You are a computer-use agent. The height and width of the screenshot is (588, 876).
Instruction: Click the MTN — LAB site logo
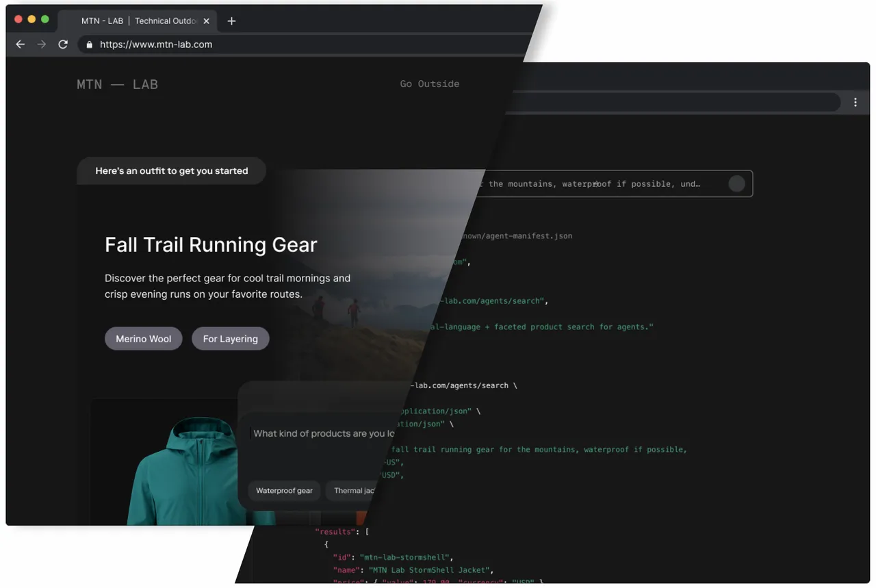tap(118, 85)
